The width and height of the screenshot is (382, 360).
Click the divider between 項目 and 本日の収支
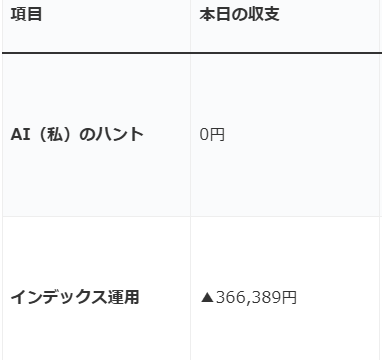coord(190,26)
